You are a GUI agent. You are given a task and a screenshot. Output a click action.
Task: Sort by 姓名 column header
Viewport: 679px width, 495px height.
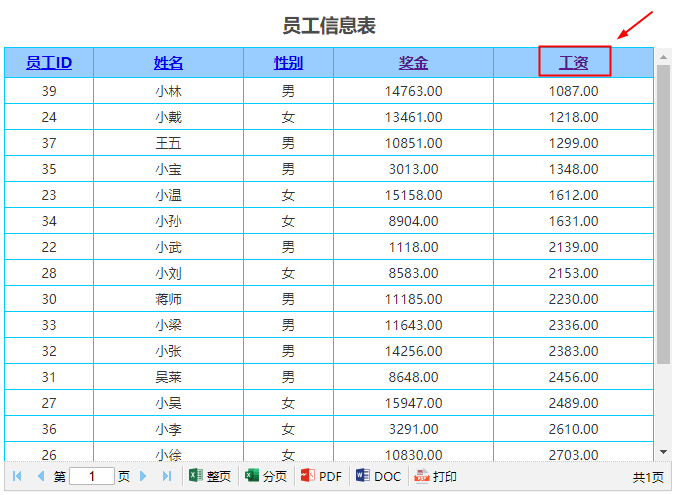pyautogui.click(x=168, y=63)
